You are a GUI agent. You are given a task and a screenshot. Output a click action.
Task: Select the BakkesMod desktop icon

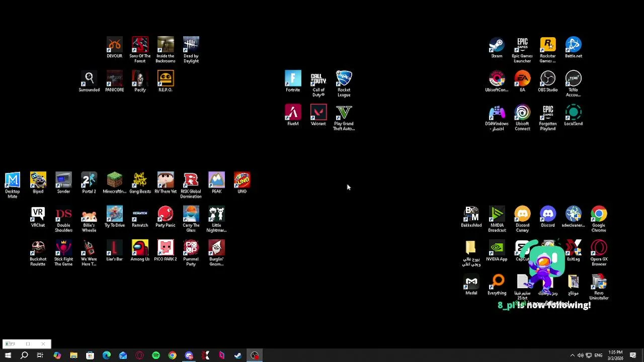coord(471,217)
